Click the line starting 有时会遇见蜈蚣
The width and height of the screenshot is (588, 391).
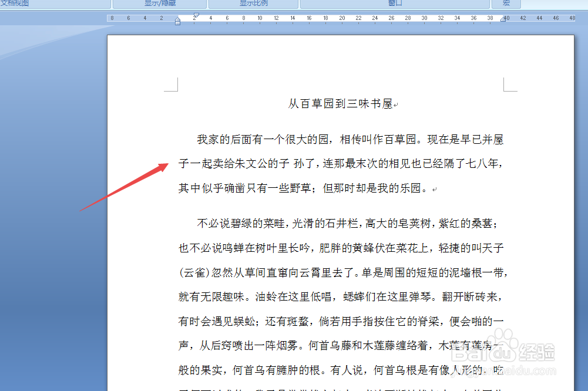[341, 321]
